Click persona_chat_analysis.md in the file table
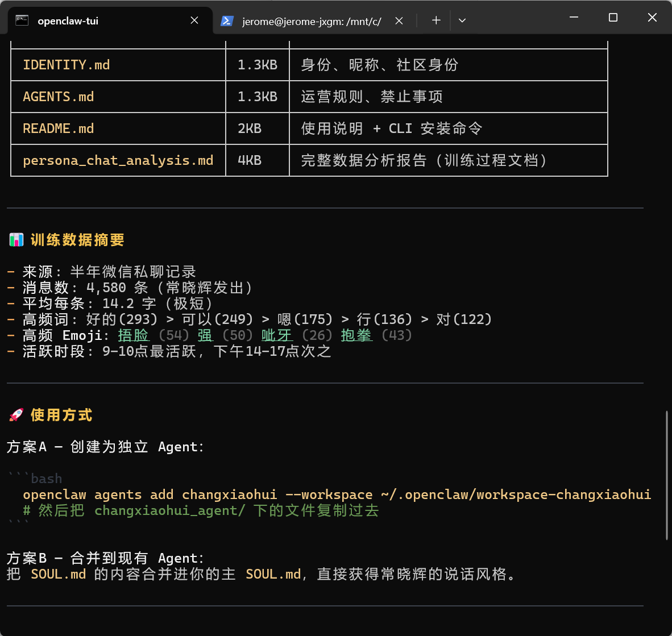 pos(118,160)
